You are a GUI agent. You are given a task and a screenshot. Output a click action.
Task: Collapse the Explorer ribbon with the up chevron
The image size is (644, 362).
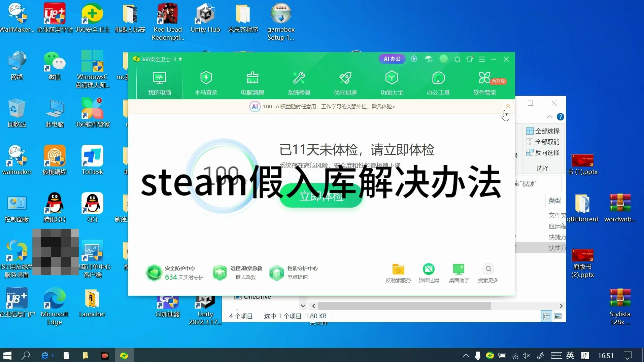(x=550, y=117)
